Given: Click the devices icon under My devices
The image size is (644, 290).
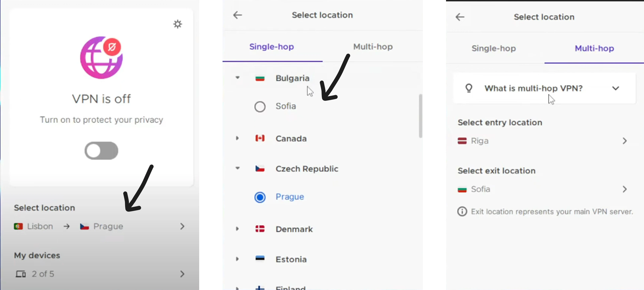Looking at the screenshot, I should click(x=21, y=274).
